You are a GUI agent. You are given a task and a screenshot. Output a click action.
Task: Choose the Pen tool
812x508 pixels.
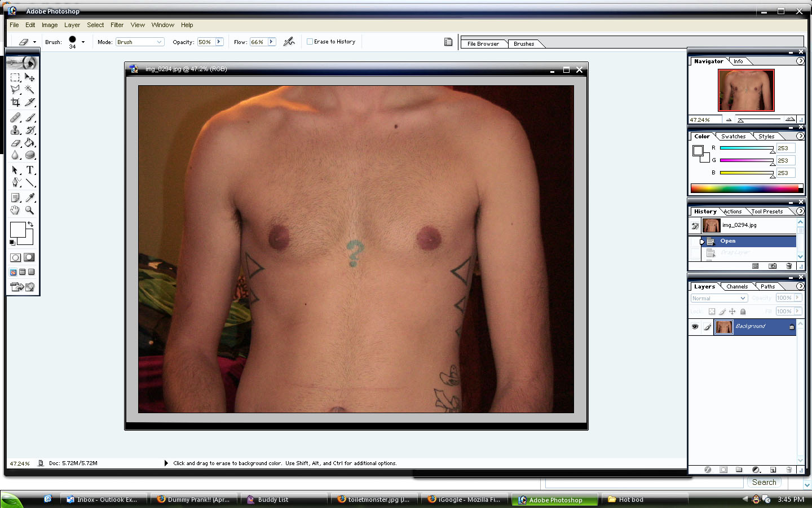15,182
